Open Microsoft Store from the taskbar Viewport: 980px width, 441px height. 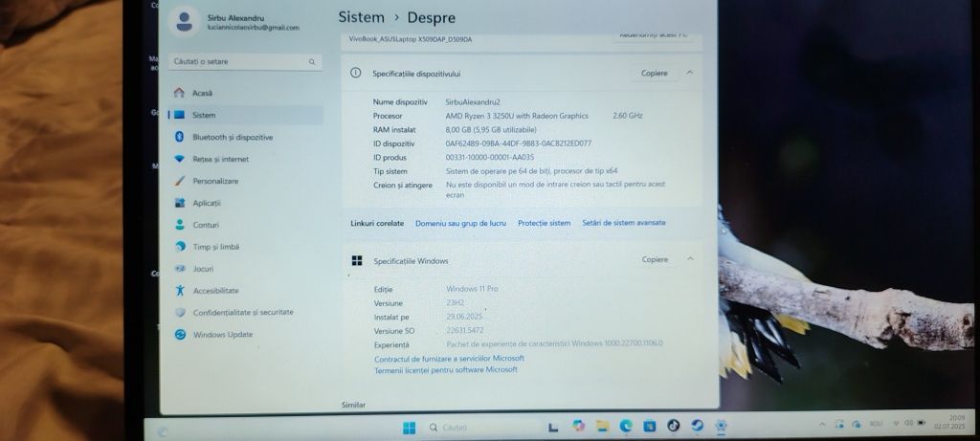(650, 427)
